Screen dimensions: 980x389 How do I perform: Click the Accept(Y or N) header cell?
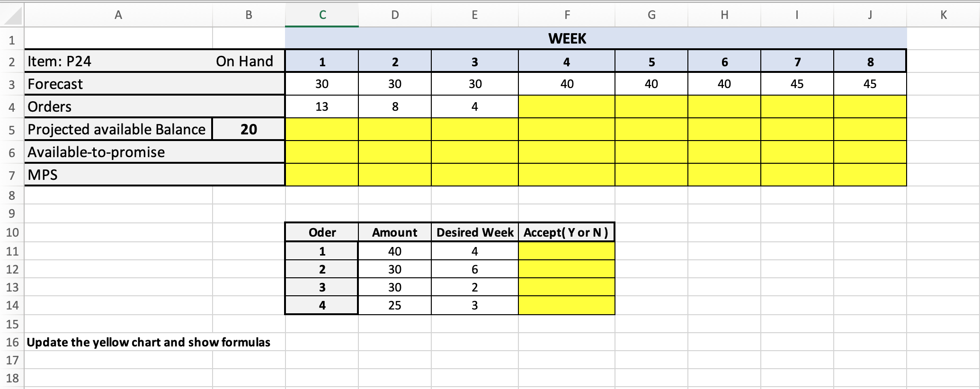pos(566,232)
